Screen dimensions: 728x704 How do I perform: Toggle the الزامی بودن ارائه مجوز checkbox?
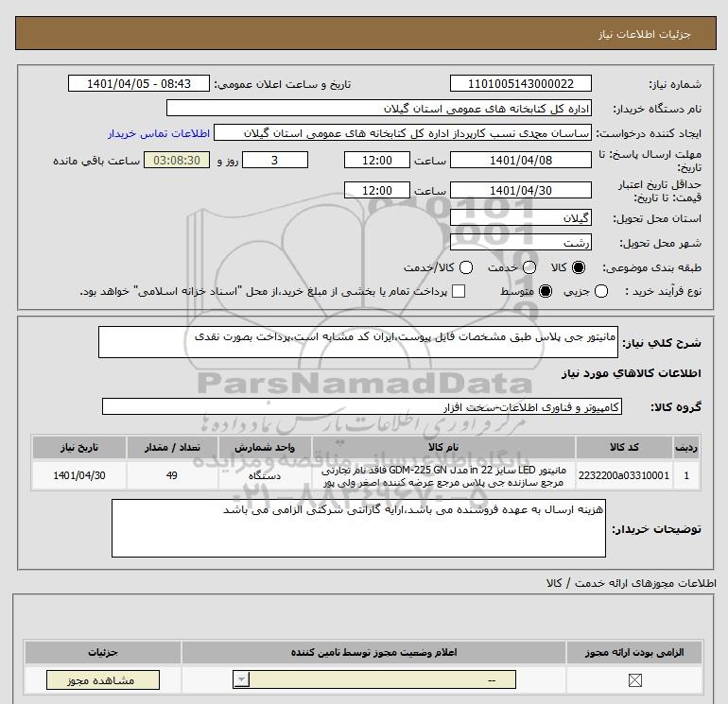pyautogui.click(x=634, y=680)
